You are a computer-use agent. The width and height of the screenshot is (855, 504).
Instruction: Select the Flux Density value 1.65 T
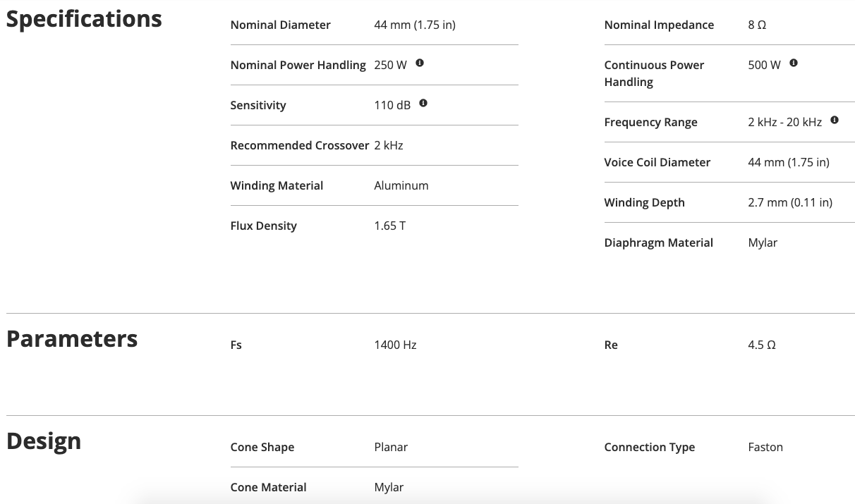point(390,226)
